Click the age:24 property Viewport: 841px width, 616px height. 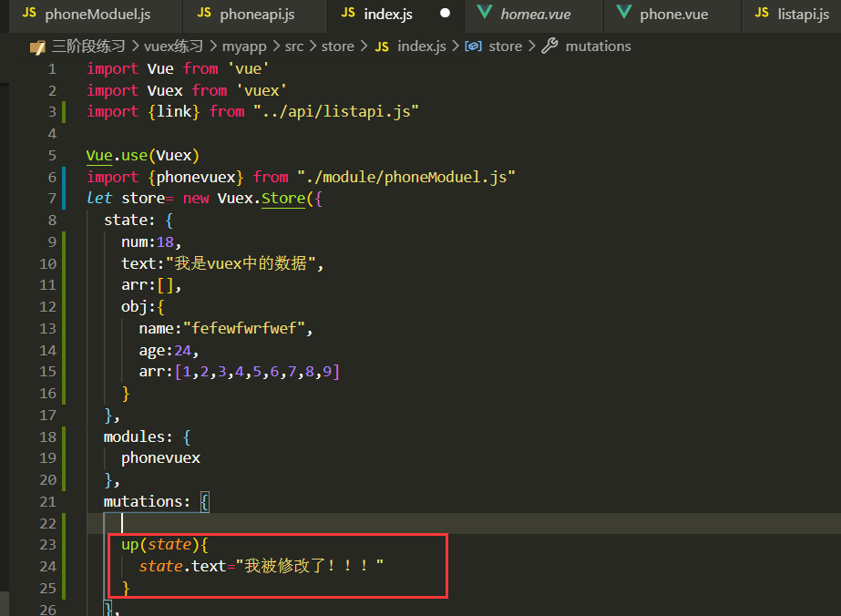(x=165, y=351)
